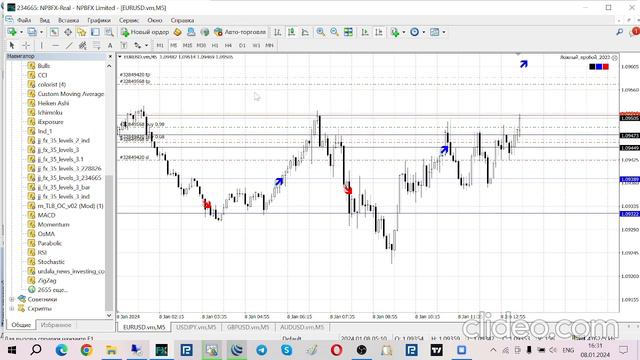Open dropdown arrow beside Templates icon
The height and width of the screenshot is (360, 640).
tap(444, 32)
